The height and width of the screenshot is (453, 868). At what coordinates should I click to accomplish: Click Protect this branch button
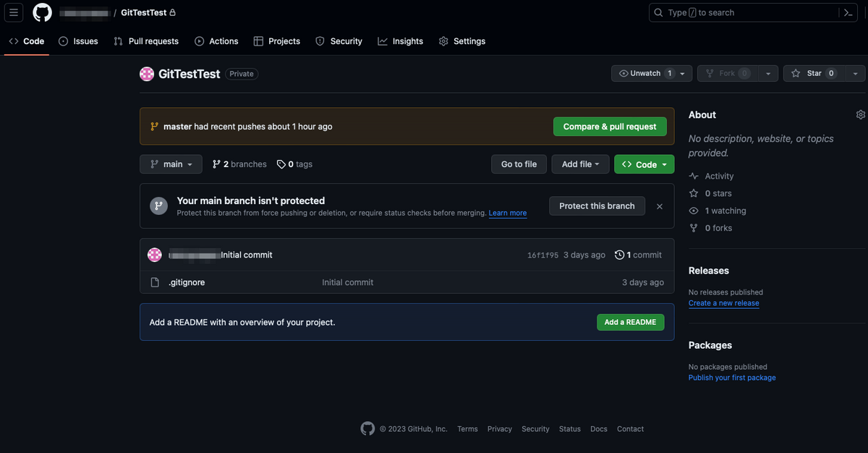click(x=597, y=206)
